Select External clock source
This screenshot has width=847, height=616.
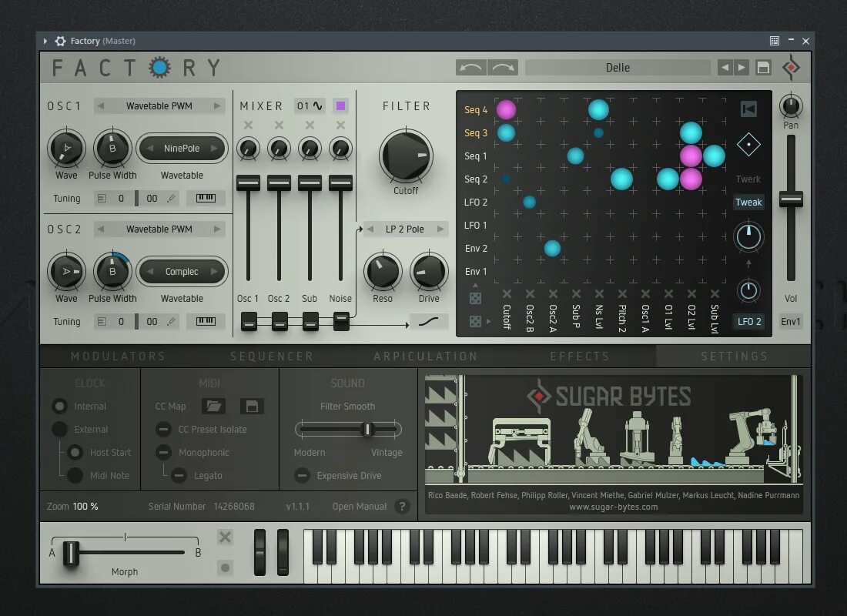(x=59, y=429)
